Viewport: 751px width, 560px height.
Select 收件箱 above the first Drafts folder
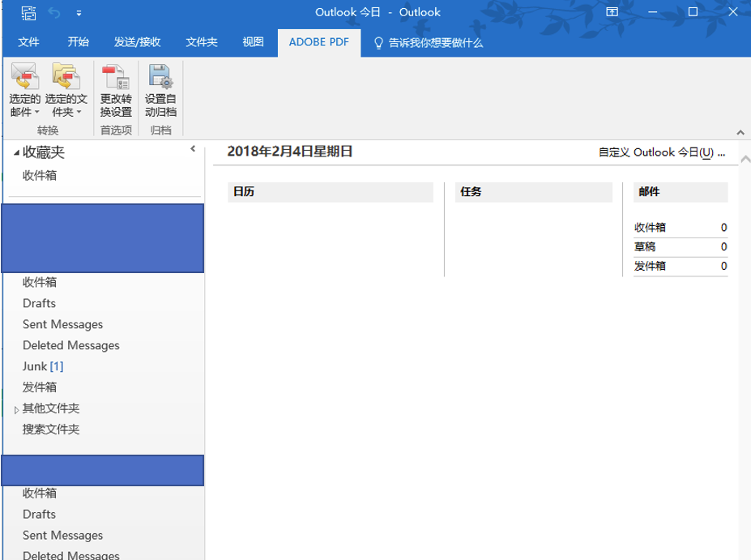[39, 282]
